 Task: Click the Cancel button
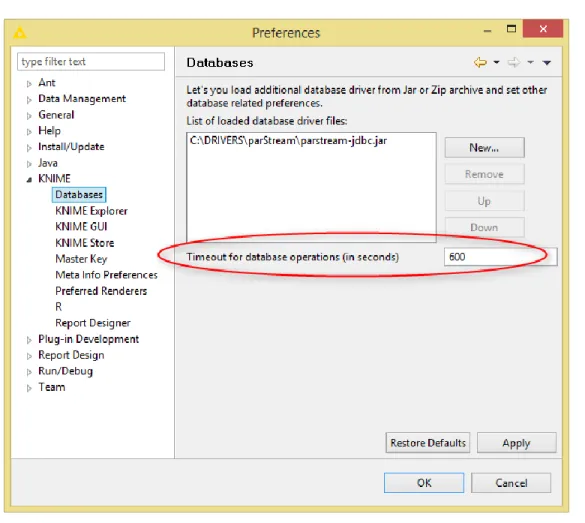[511, 483]
